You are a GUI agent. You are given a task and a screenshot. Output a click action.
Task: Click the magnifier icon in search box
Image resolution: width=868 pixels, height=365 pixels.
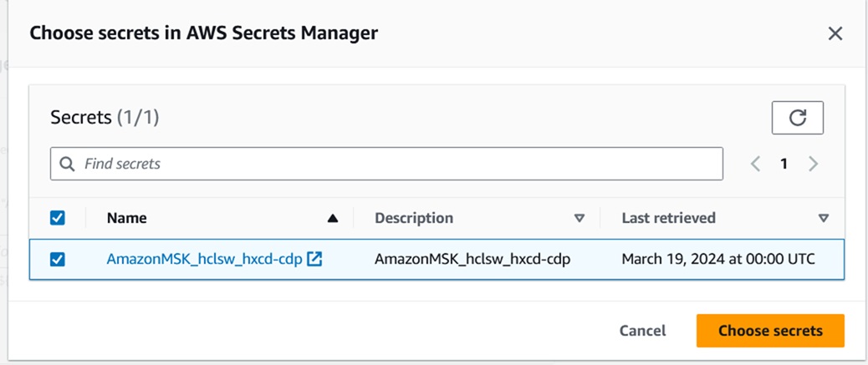(x=68, y=164)
